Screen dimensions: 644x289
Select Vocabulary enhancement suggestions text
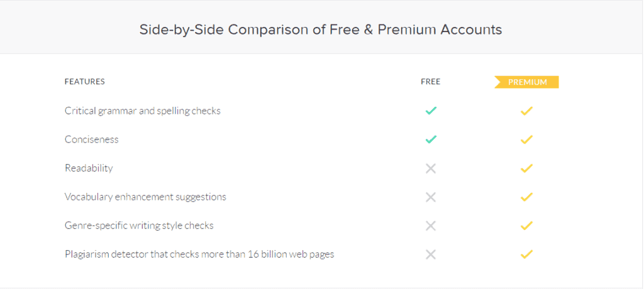coord(145,197)
